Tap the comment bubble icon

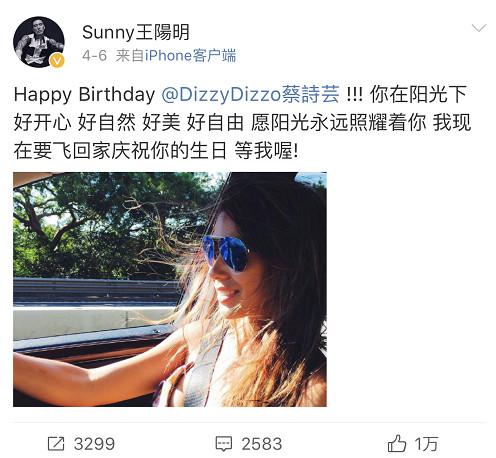[224, 444]
